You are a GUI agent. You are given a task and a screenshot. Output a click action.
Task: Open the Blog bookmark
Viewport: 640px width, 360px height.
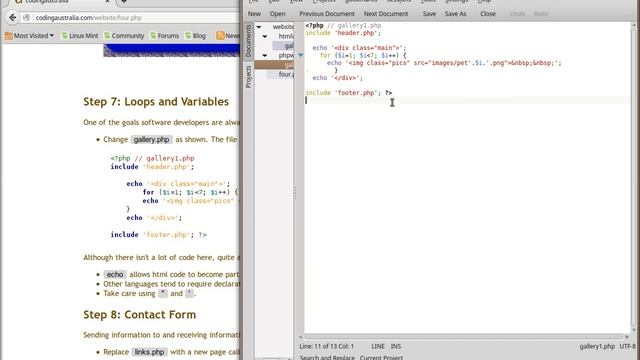[x=195, y=36]
